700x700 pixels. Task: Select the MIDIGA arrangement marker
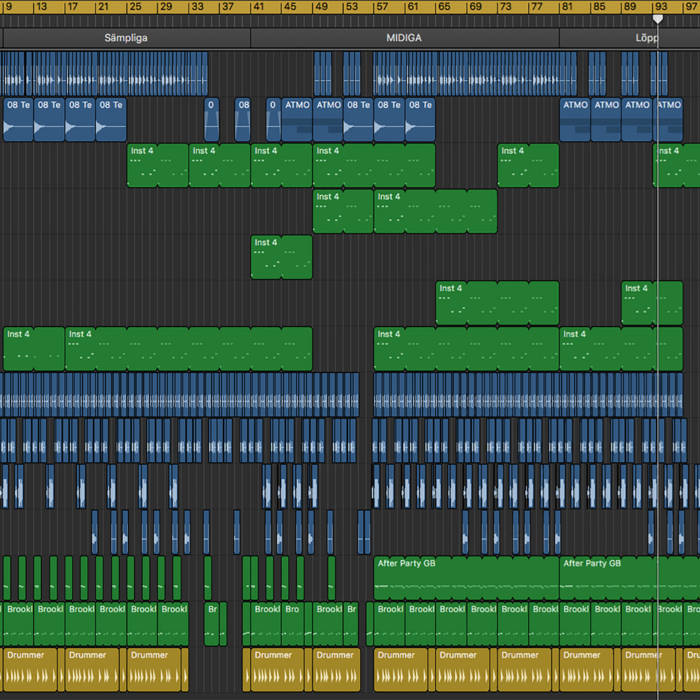[x=404, y=38]
